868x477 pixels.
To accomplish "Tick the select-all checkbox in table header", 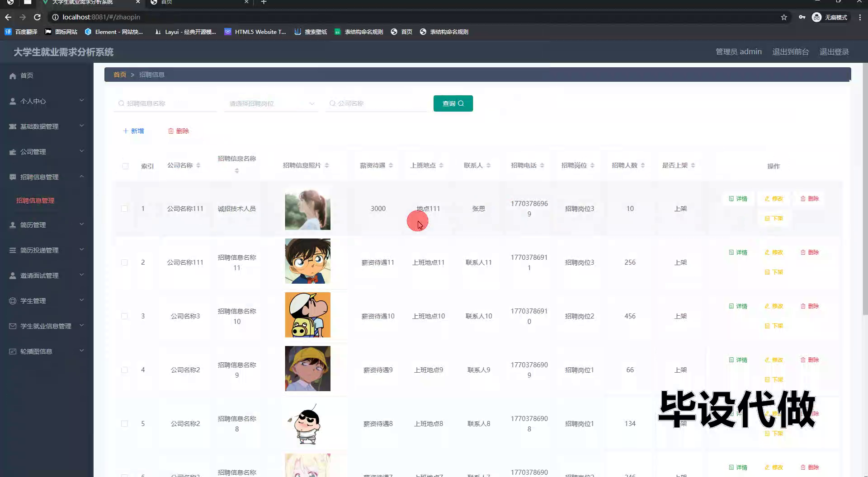I will coord(125,166).
